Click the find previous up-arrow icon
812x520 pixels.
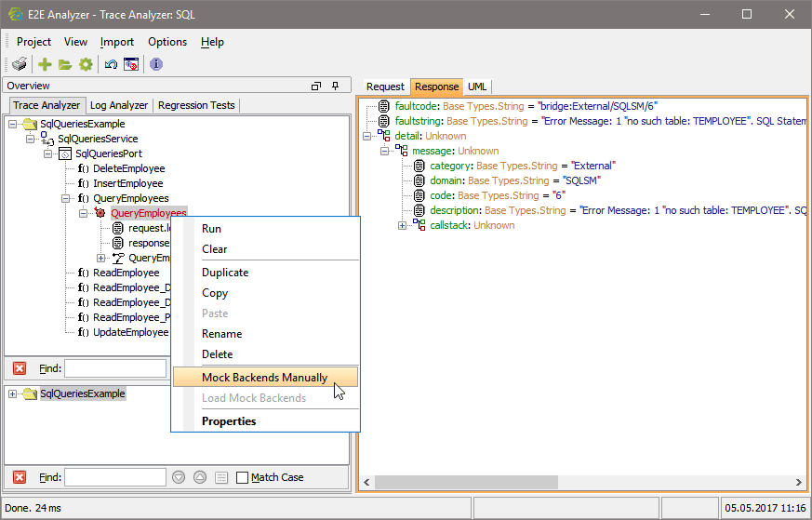tap(200, 477)
